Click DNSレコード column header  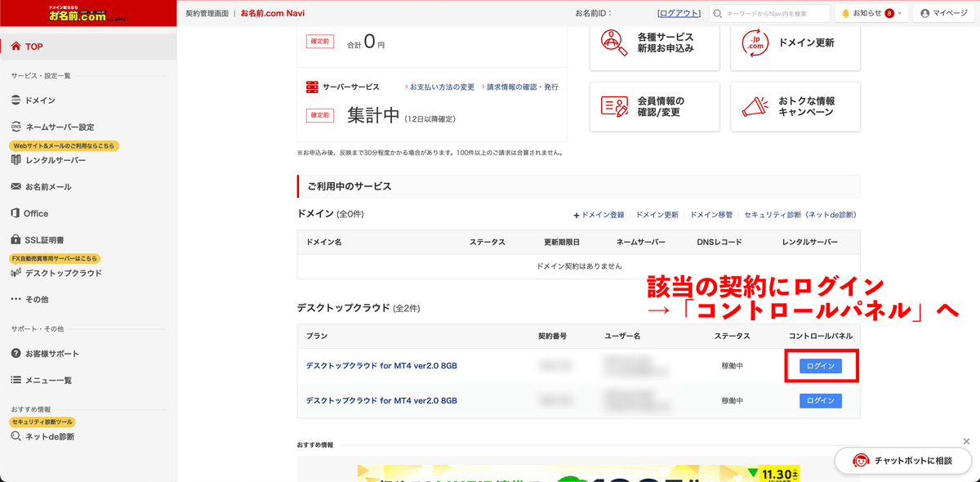(719, 243)
